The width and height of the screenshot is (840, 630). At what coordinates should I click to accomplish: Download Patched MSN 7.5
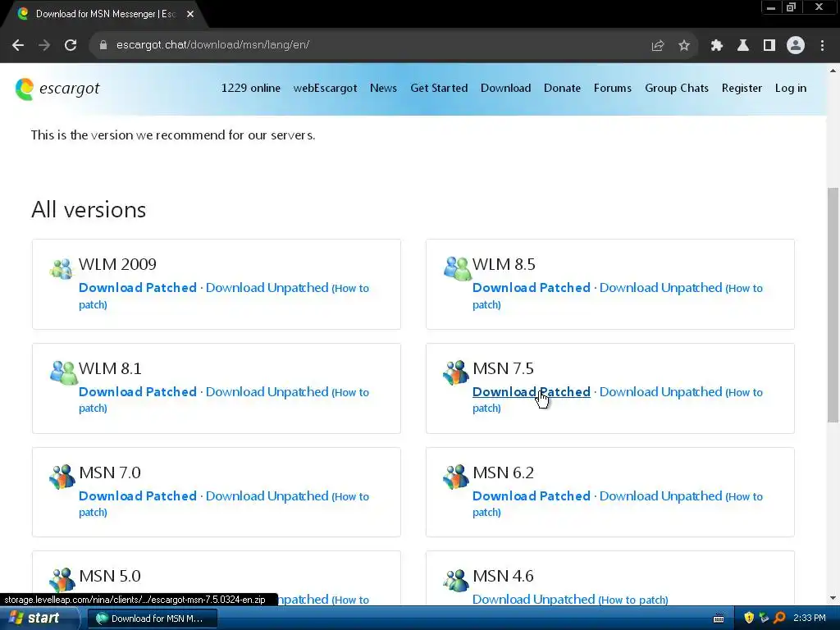point(532,392)
